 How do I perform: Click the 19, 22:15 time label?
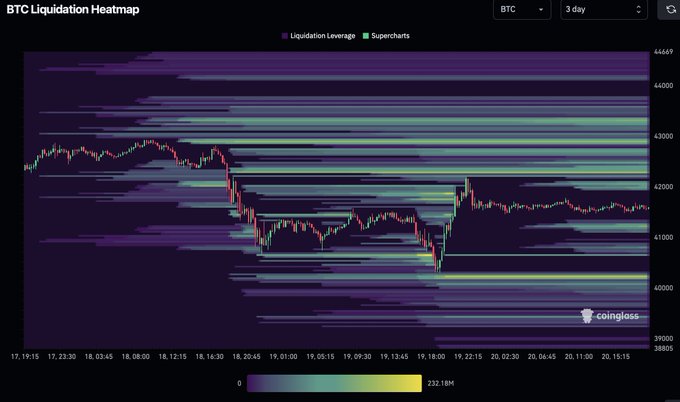[468, 356]
